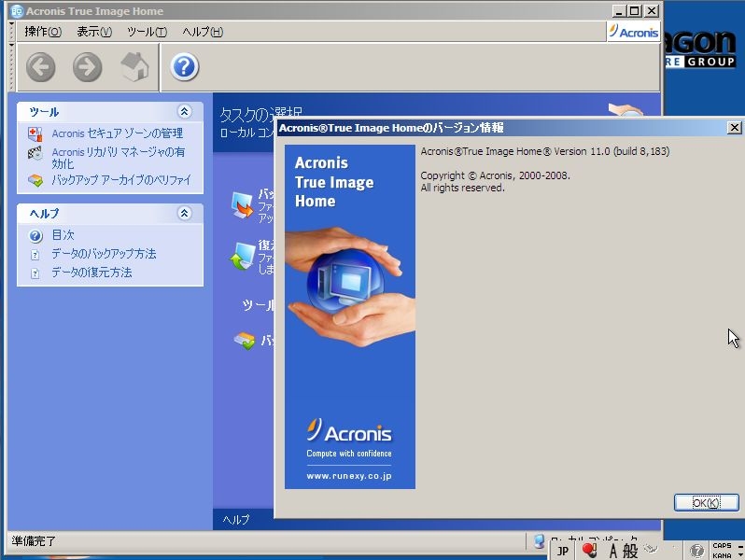Click the language bar help question icon
Viewport: 745px width, 560px height.
coord(696,551)
